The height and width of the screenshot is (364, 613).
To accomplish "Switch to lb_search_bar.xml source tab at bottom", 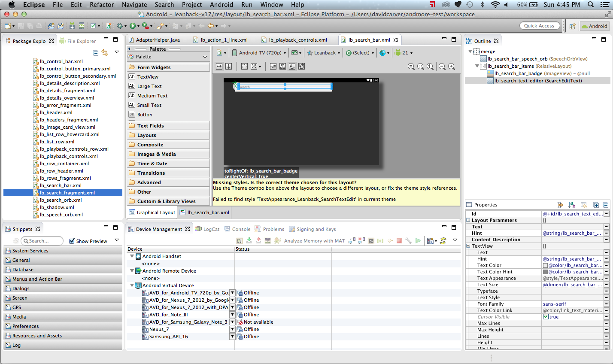I will 205,212.
